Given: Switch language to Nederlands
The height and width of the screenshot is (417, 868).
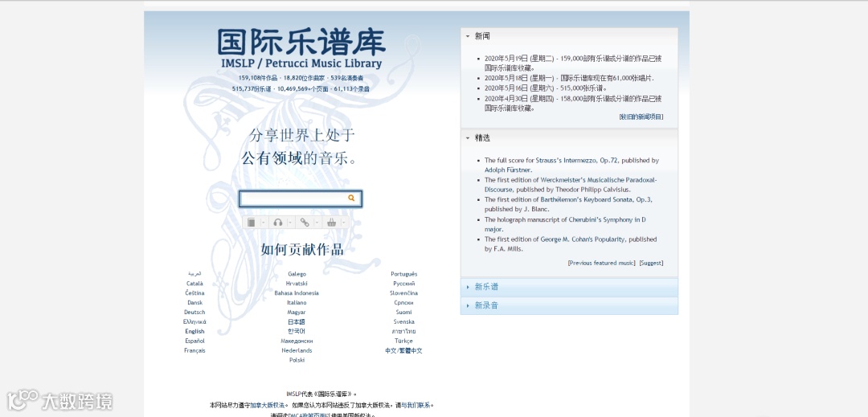Looking at the screenshot, I should (x=297, y=350).
